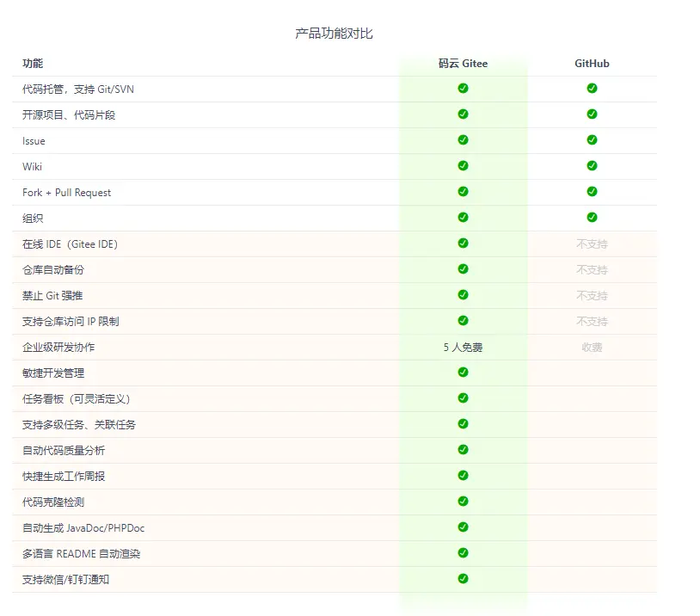Click Gitee checkmark in the 仓库自动备份 row
The height and width of the screenshot is (616, 700).
pos(463,269)
